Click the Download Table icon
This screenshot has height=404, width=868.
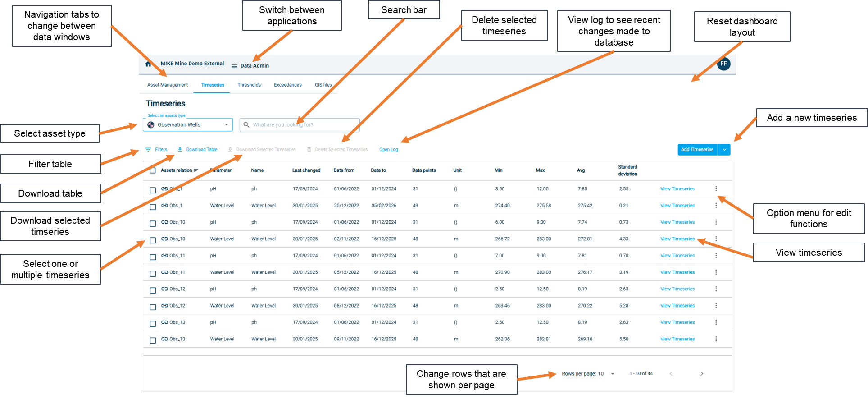[x=180, y=150]
